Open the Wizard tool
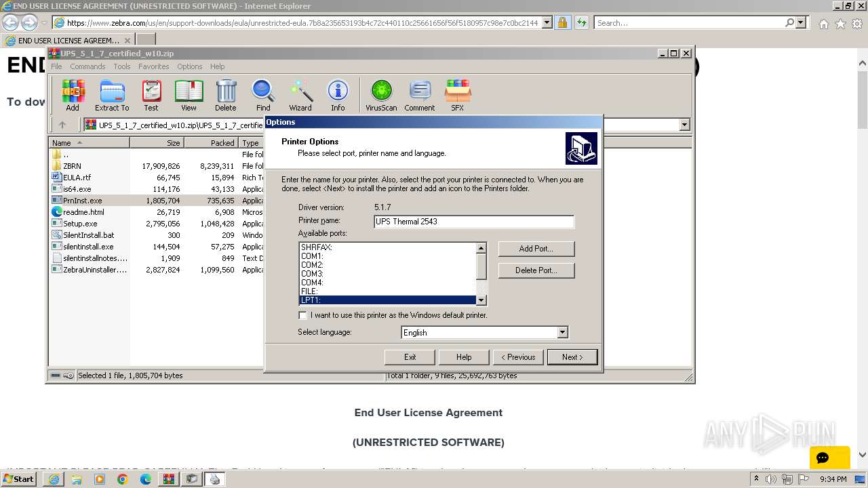The height and width of the screenshot is (488, 868). [x=300, y=95]
